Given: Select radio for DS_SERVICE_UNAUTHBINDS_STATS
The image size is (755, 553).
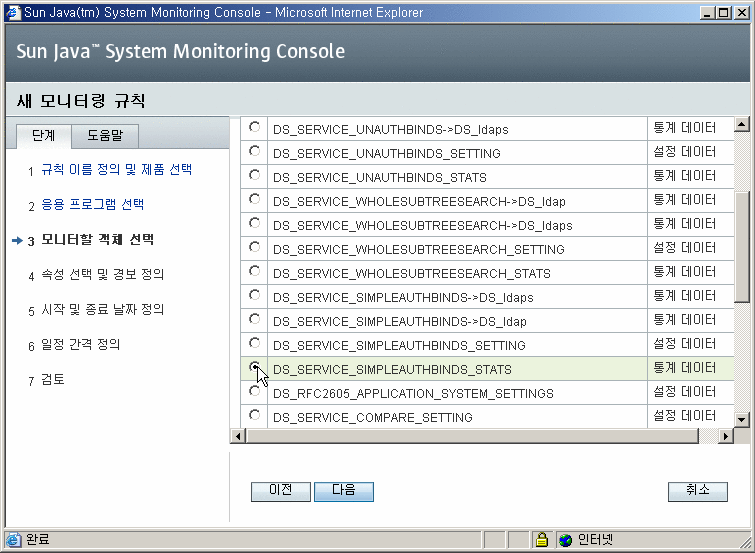Looking at the screenshot, I should point(254,175).
